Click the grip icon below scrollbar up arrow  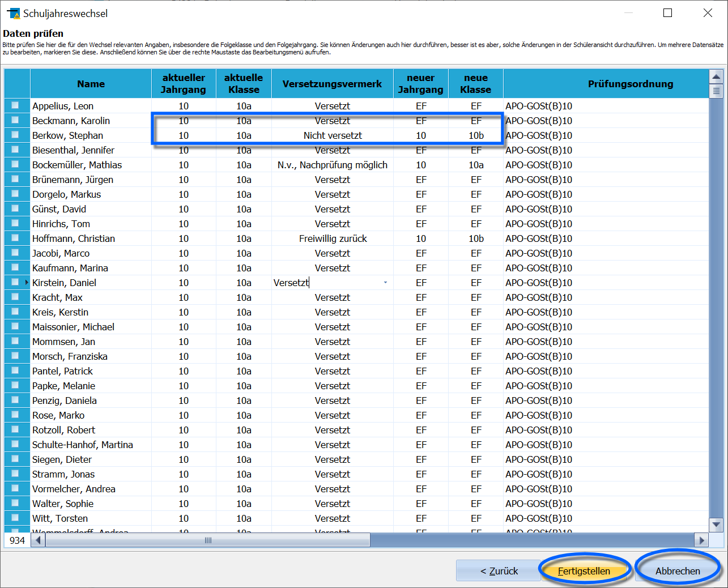716,91
